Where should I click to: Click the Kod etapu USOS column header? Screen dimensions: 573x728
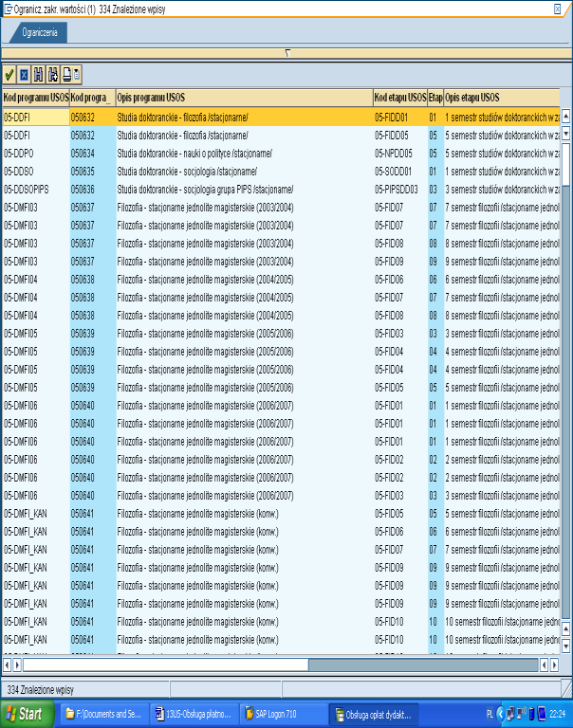(x=400, y=98)
